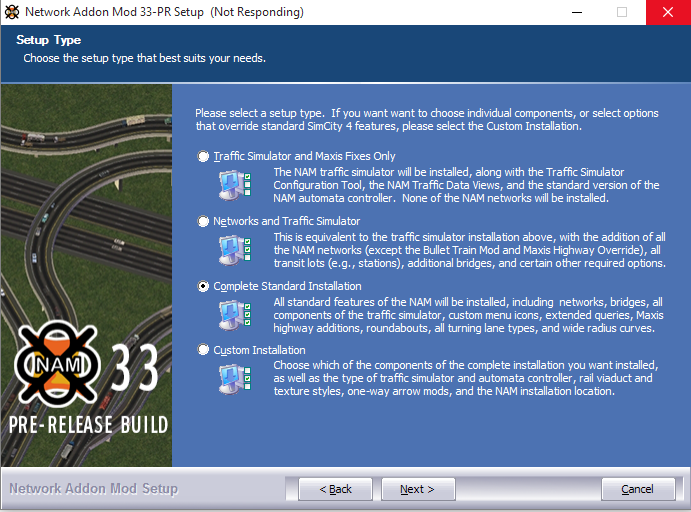This screenshot has width=691, height=512.
Task: Click the 'Network Addon Mod Setup' footer text
Action: pos(93,489)
